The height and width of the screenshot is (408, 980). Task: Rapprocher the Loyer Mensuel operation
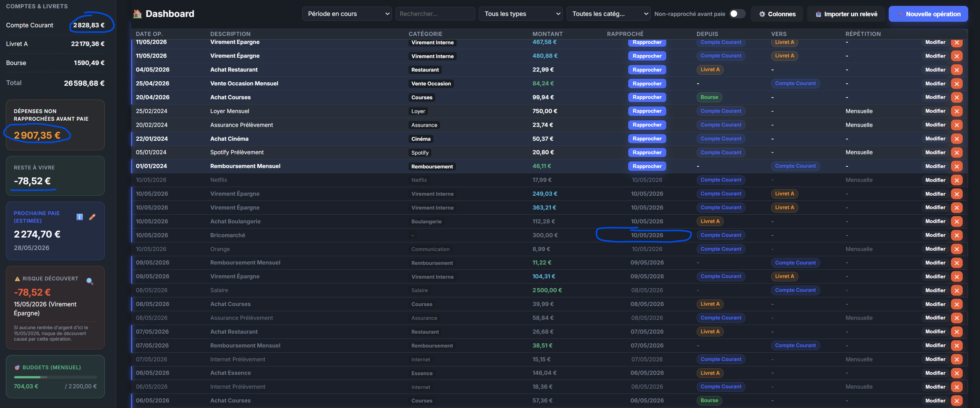point(647,111)
